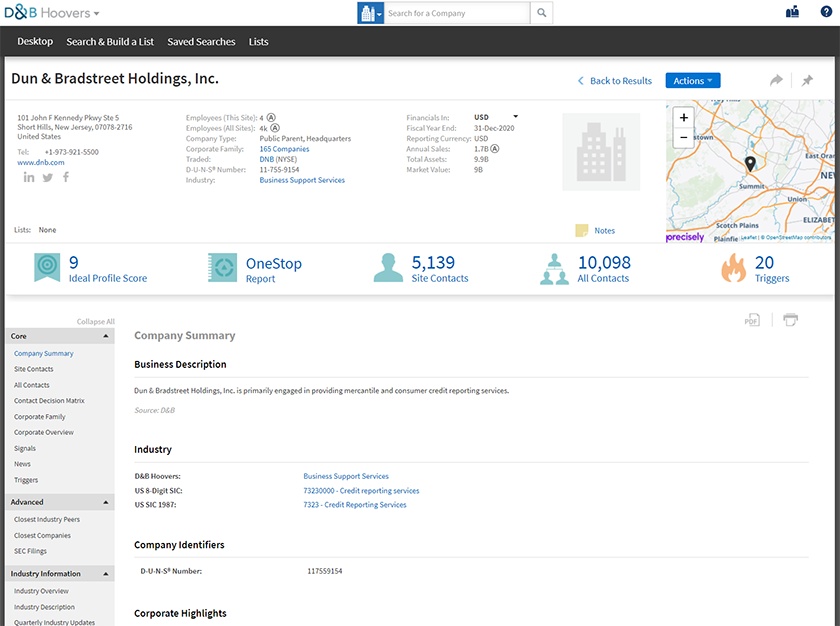Viewport: 840px width, 626px height.
Task: Open Corporate Overview in the sidebar
Action: coord(44,432)
